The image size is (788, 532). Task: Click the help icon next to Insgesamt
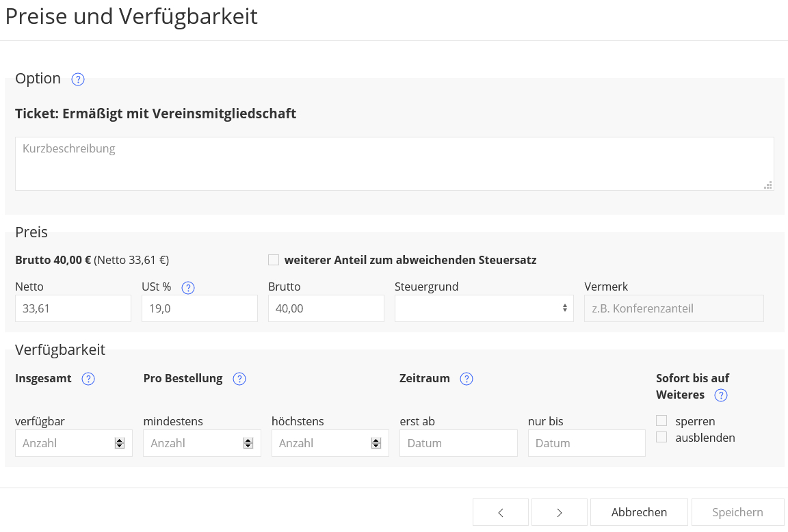[88, 379]
